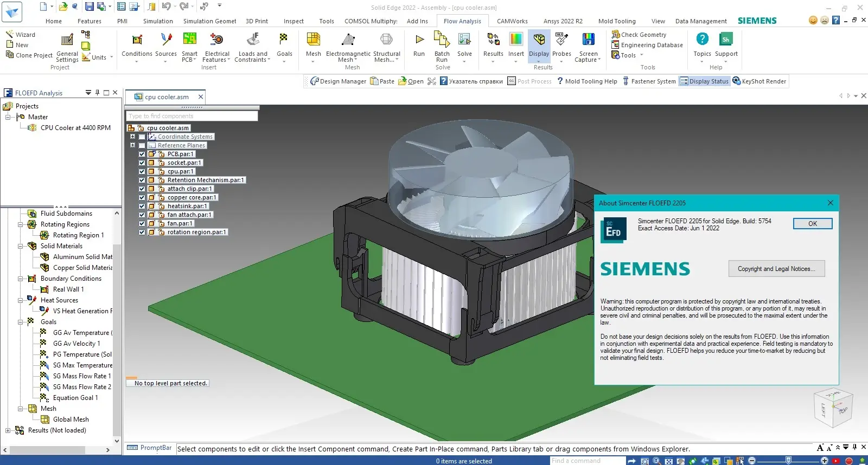Viewport: 868px width, 465px height.
Task: Toggle heatsink.par:1 checkbox
Action: pos(142,206)
